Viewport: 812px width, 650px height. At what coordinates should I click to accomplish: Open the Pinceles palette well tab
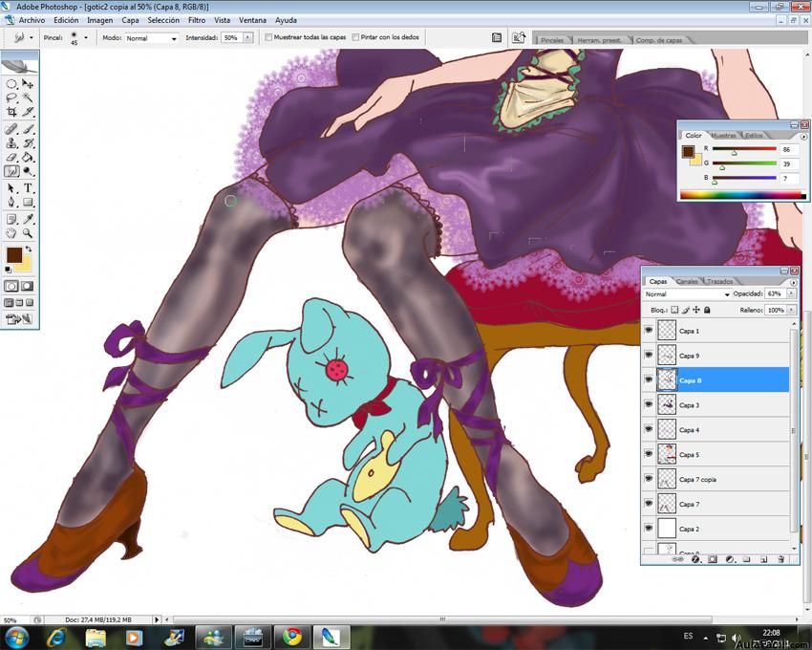552,40
